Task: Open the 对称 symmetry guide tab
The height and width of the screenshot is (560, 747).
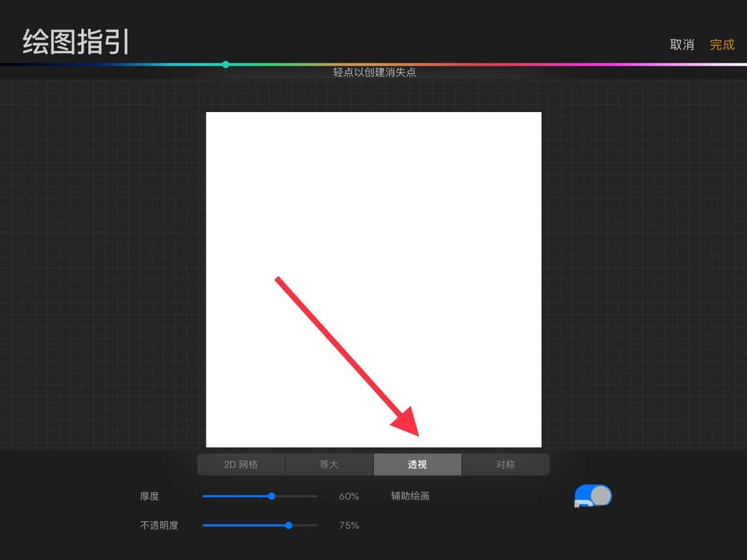Action: point(506,464)
